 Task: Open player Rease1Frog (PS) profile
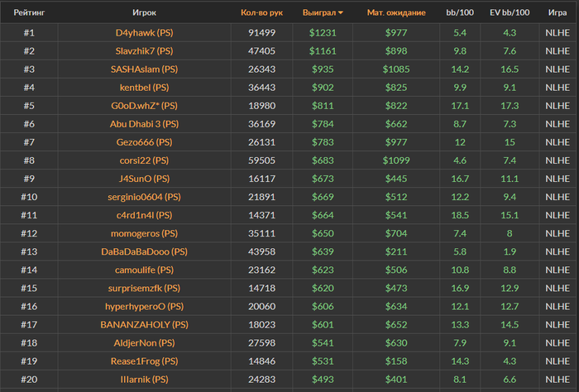(x=145, y=361)
